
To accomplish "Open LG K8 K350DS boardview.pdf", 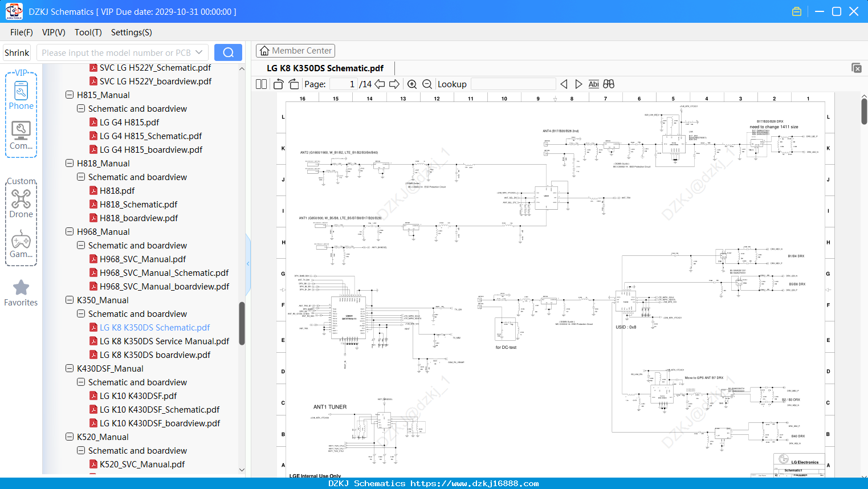I will tap(155, 355).
